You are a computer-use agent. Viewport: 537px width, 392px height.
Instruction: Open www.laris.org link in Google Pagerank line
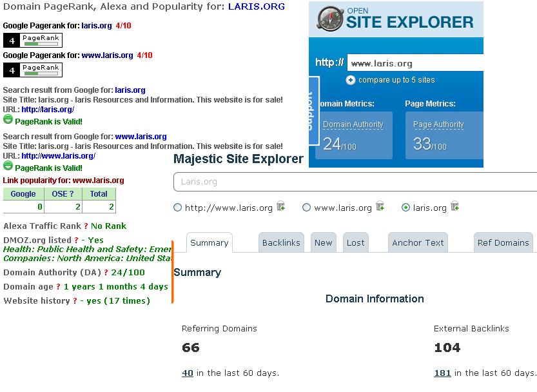[x=107, y=55]
